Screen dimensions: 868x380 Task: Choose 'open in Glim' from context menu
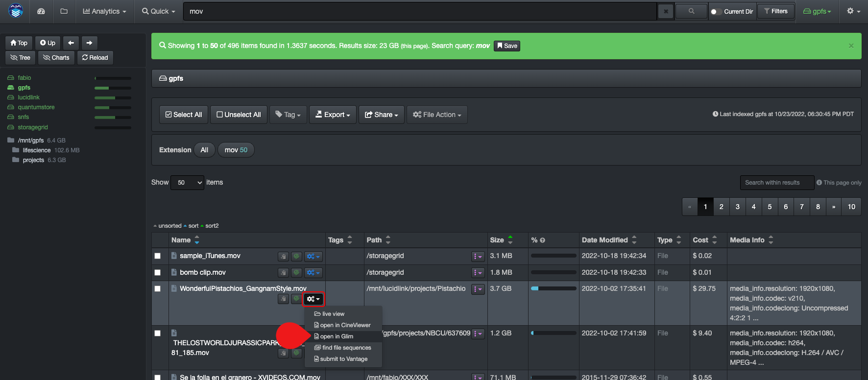click(337, 336)
